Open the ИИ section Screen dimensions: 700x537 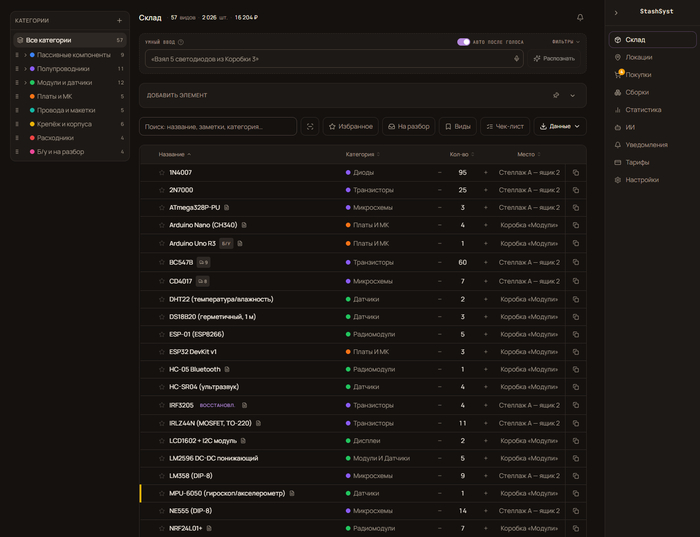pyautogui.click(x=652, y=127)
